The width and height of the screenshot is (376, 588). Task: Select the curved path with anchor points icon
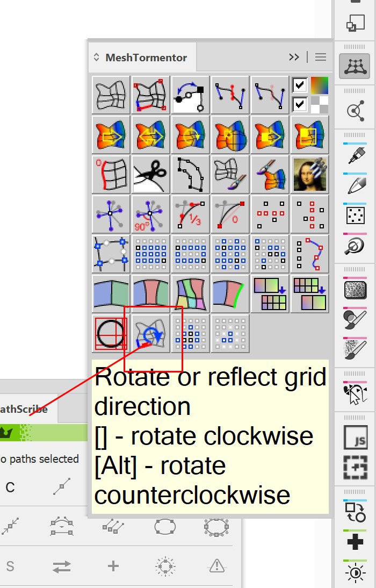[191, 174]
